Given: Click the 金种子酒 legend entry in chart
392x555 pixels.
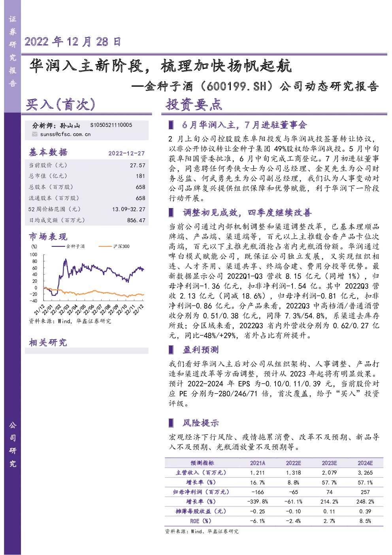Looking at the screenshot, I should point(68,246).
